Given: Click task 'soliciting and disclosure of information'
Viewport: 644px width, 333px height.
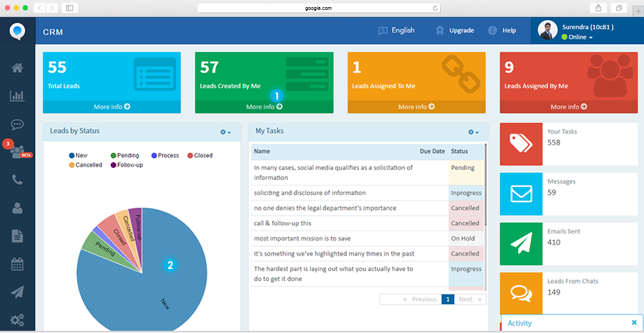Looking at the screenshot, I should coord(310,193).
